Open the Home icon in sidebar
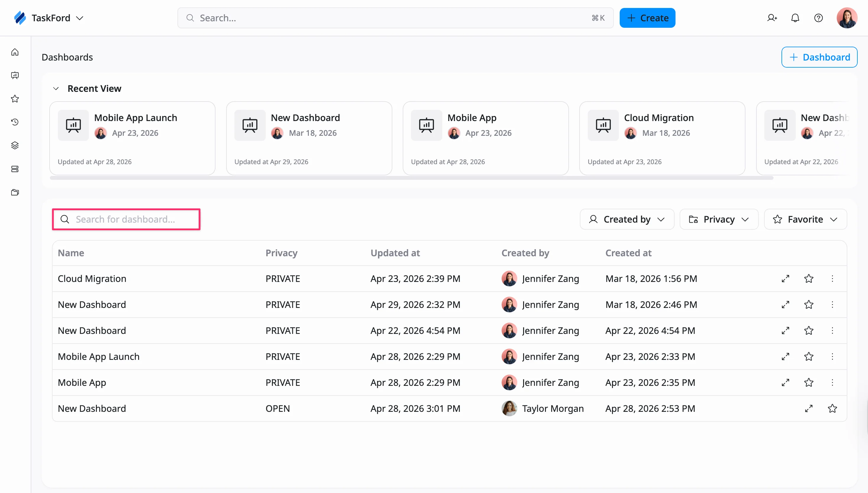The height and width of the screenshot is (493, 868). coord(15,52)
